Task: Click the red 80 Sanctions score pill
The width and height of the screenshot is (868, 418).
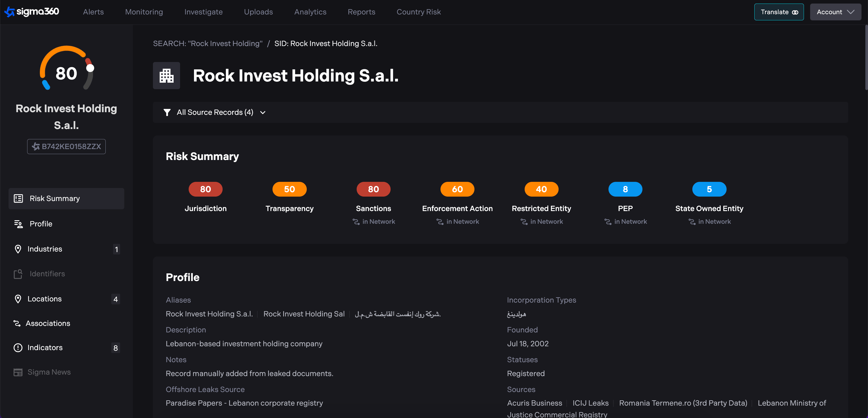Action: 373,189
